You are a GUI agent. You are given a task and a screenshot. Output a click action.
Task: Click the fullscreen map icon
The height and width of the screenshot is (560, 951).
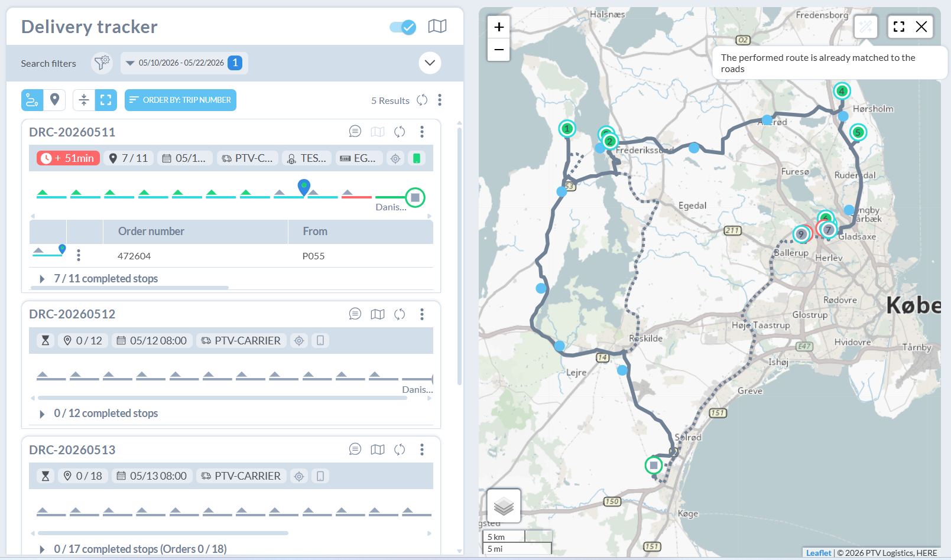point(899,27)
